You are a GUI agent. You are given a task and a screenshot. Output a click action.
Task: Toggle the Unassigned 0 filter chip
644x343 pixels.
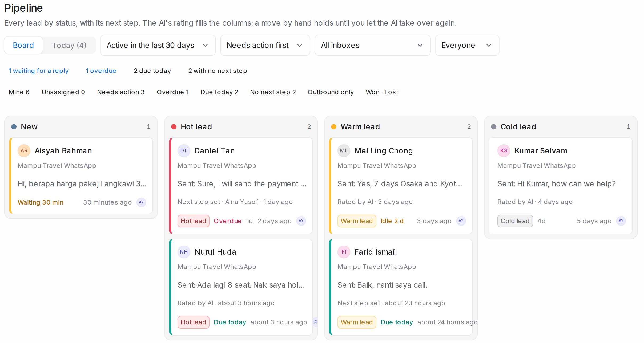point(63,92)
